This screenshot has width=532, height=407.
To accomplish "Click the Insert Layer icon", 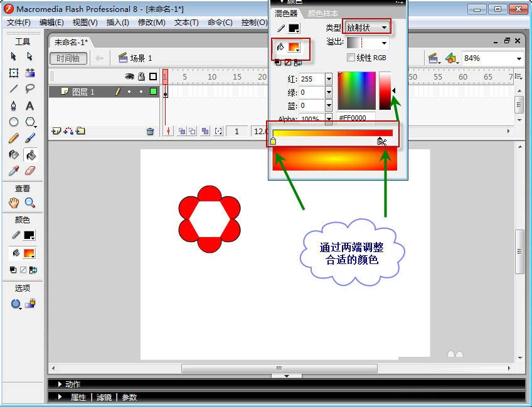I will click(56, 131).
